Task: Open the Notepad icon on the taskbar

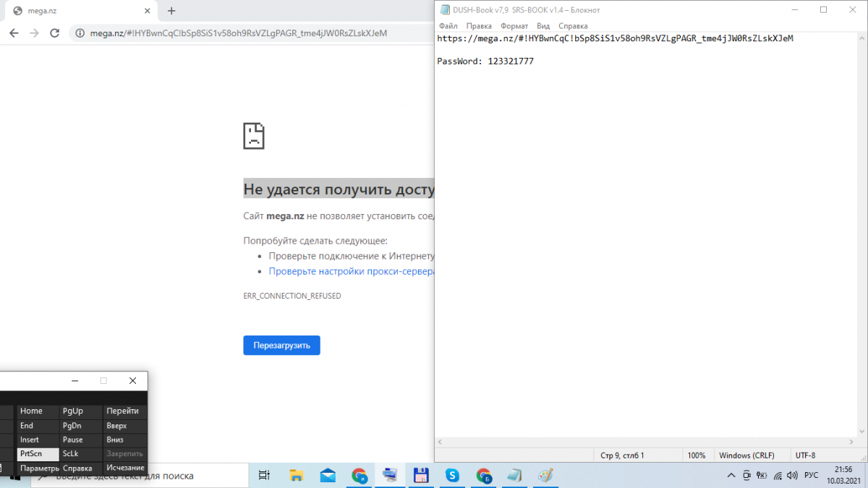Action: tap(514, 475)
